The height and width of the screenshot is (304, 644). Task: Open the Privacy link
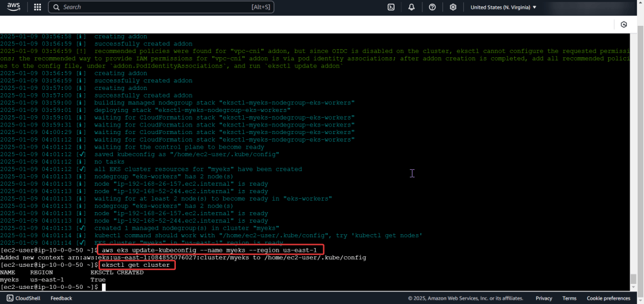pos(544,298)
